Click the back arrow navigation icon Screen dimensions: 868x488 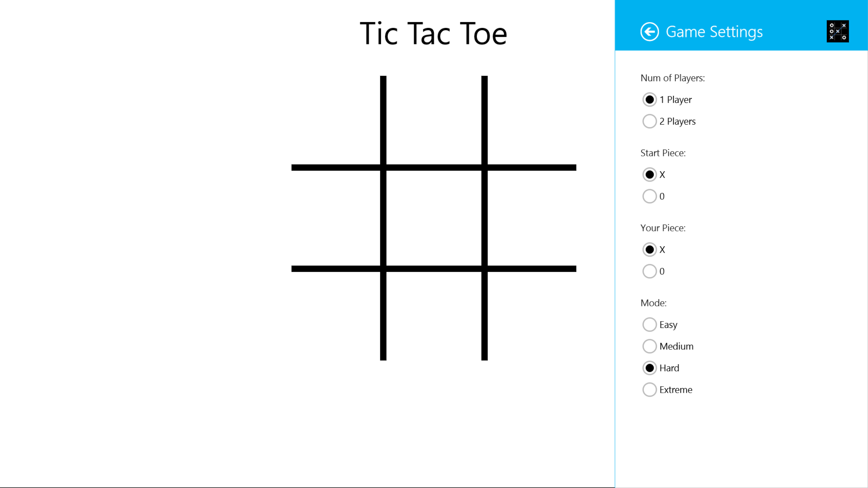tap(649, 31)
